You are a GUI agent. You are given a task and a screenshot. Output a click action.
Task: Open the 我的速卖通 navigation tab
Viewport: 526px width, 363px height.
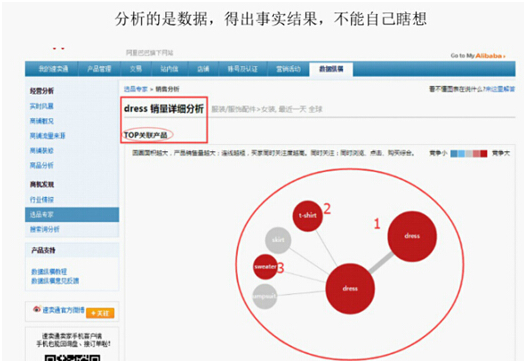click(53, 69)
